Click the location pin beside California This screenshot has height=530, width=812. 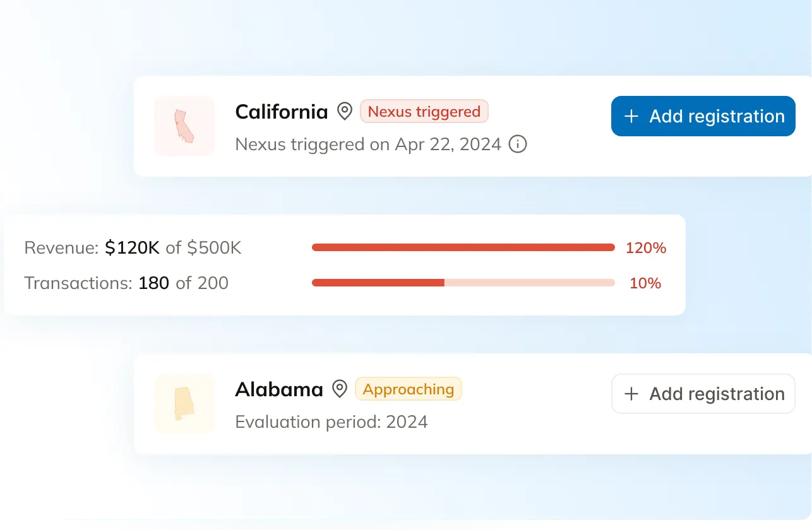click(344, 112)
